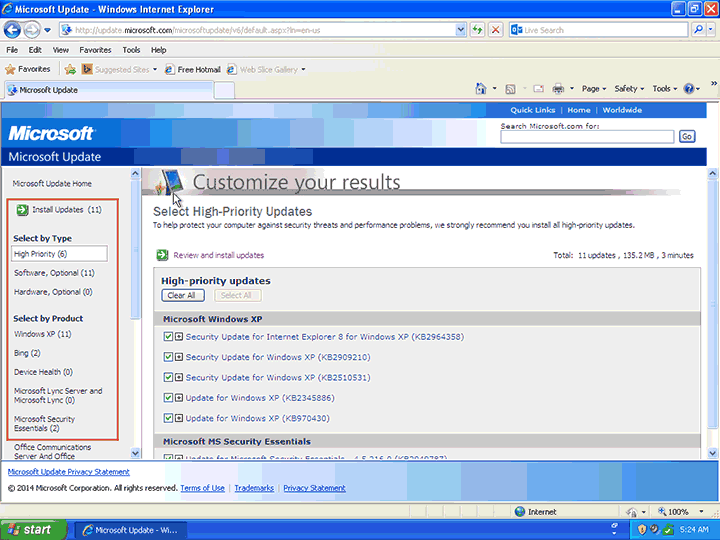Click main page scroll down arrow
The width and height of the screenshot is (720, 540).
coord(713,453)
